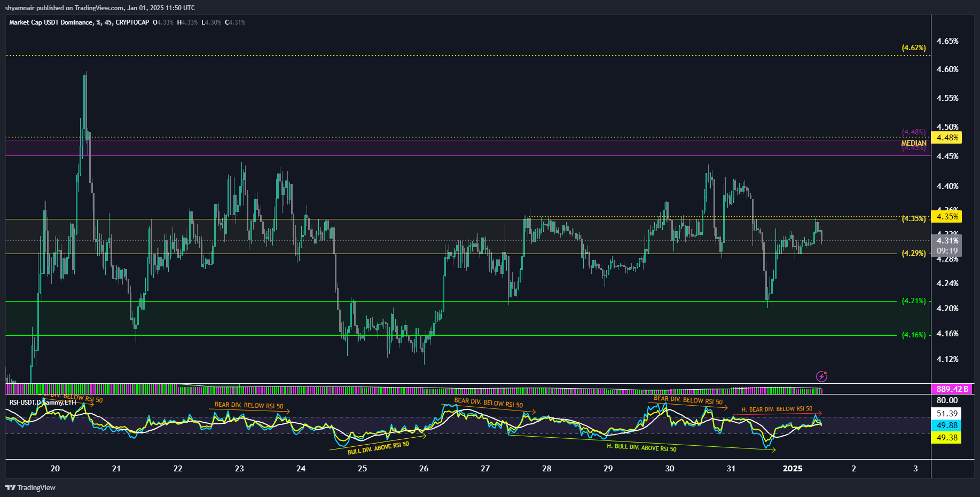The image size is (980, 497).
Task: Click the TradingView logo at bottom left
Action: click(x=30, y=487)
